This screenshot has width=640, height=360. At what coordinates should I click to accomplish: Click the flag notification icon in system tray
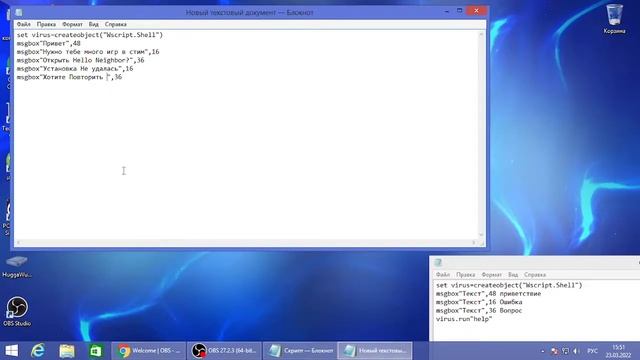click(554, 351)
